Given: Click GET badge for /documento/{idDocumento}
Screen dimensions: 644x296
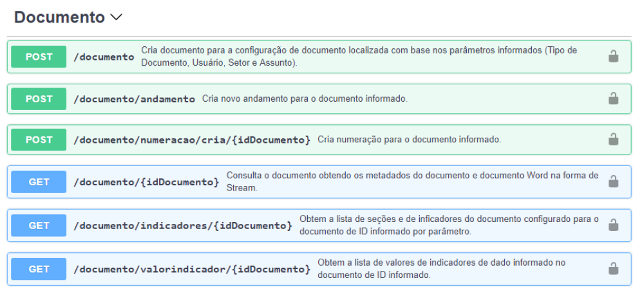Looking at the screenshot, I should [x=39, y=182].
